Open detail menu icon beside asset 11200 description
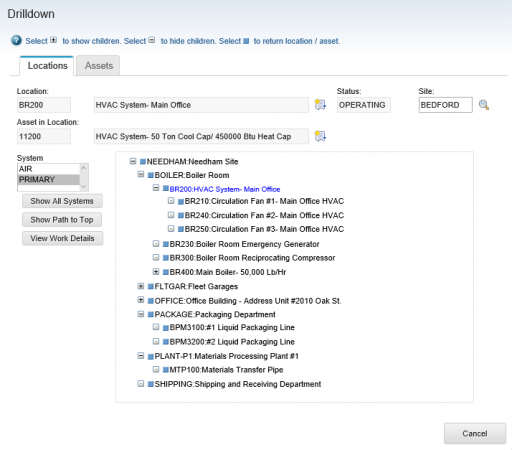 pos(320,136)
